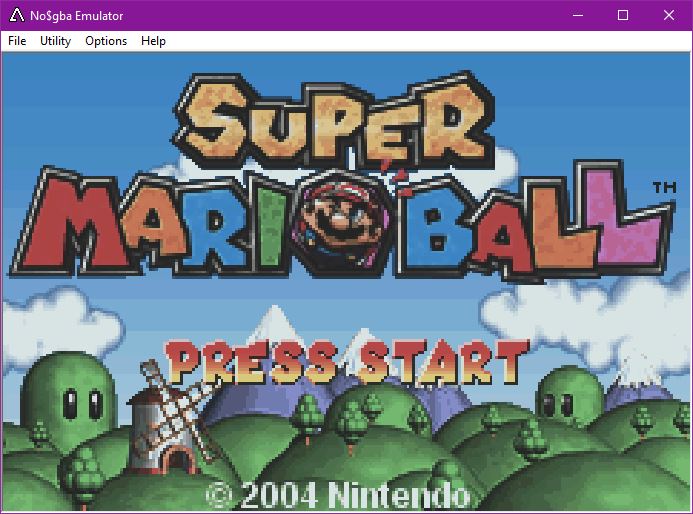Screen dimensions: 693x514
Task: Open the Help menu
Action: point(153,41)
